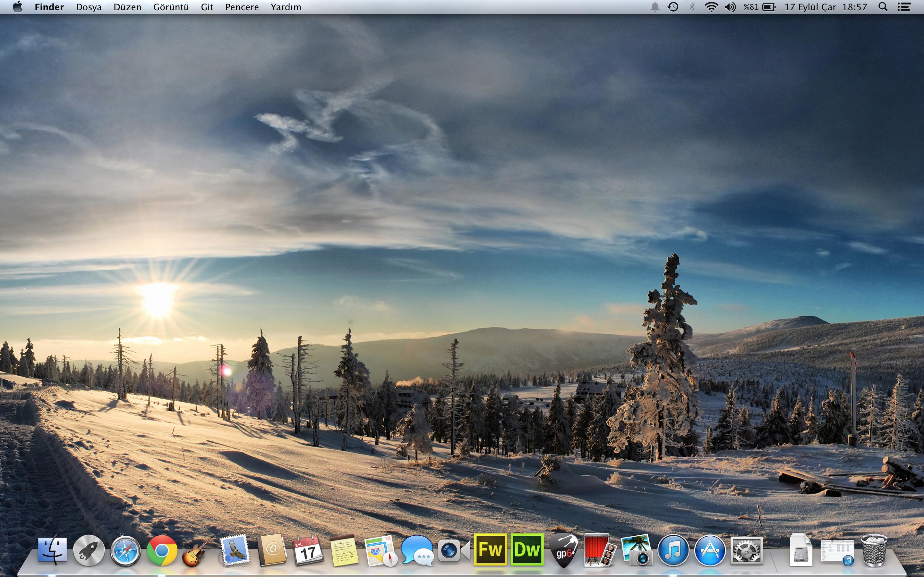Open Adobe Fireworks (Fw) in Dock
The height and width of the screenshot is (577, 924).
[490, 549]
